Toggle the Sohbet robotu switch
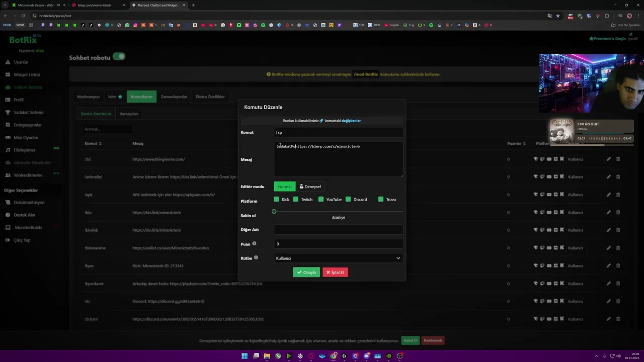 tap(119, 56)
